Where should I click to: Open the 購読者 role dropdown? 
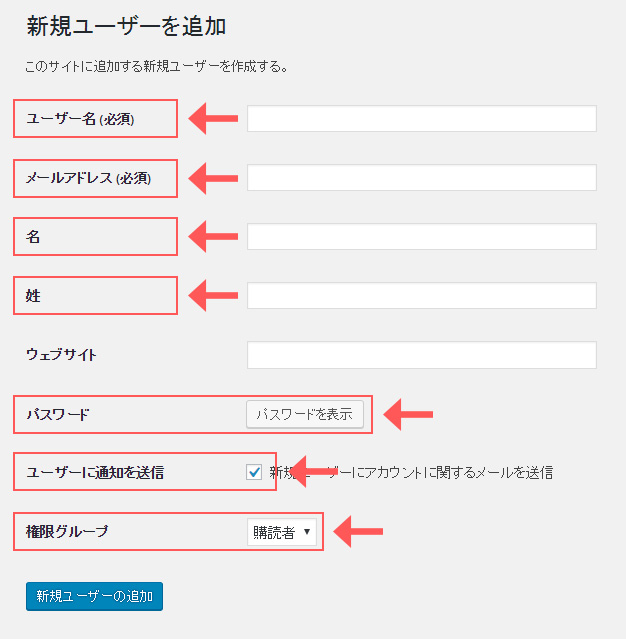[282, 532]
